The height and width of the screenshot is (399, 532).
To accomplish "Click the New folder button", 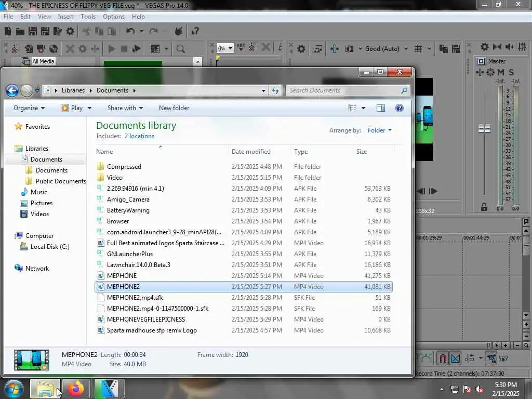I will pos(174,108).
